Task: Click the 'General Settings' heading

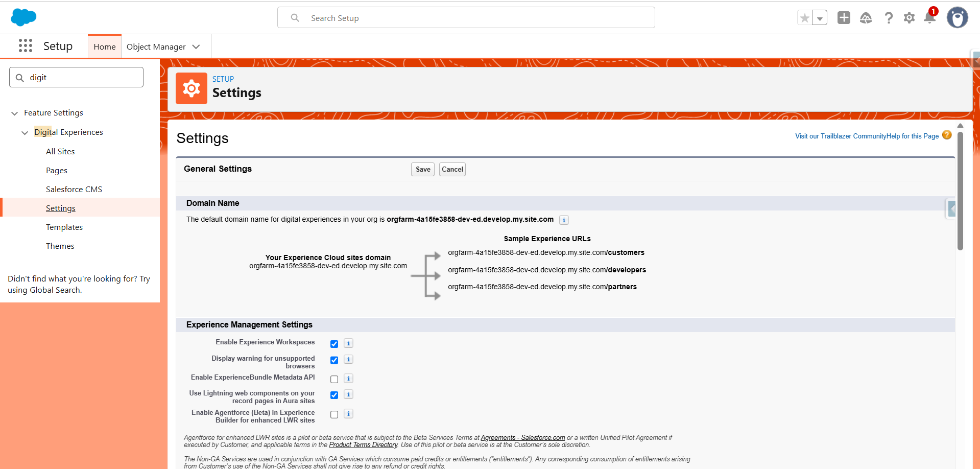Action: (x=218, y=169)
